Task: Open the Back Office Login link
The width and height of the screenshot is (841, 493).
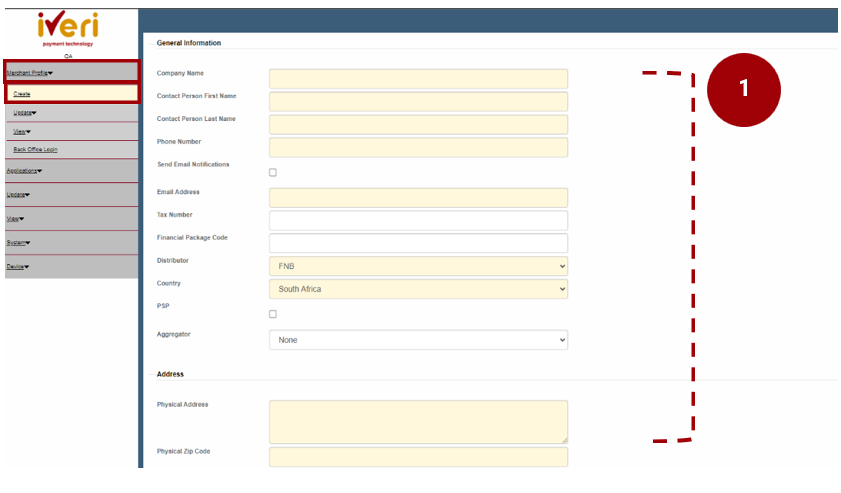Action: coord(35,149)
